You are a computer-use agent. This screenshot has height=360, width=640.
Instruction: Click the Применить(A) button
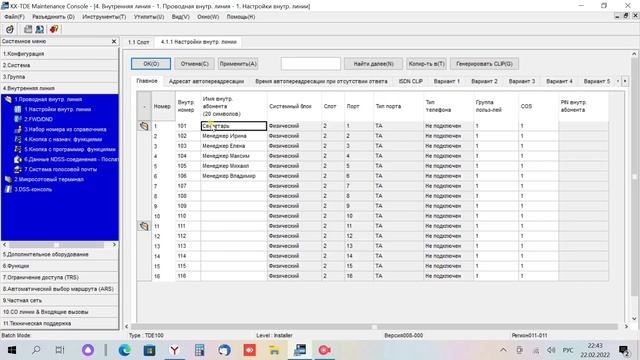238,64
